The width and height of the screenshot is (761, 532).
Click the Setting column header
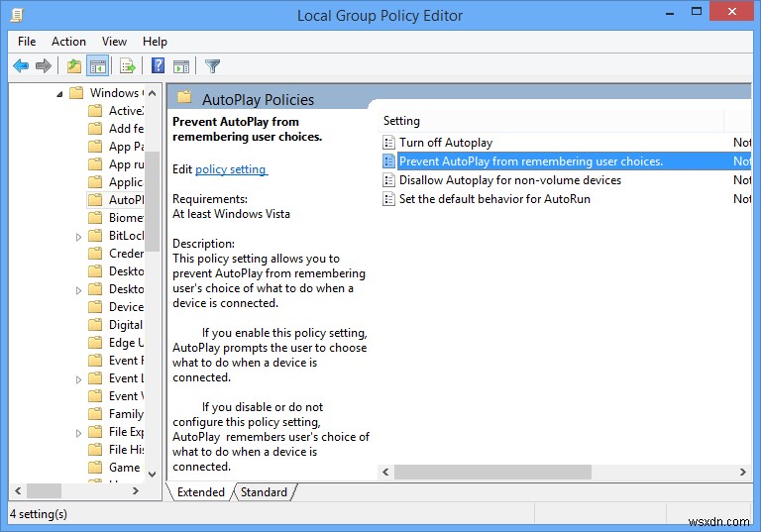[401, 121]
